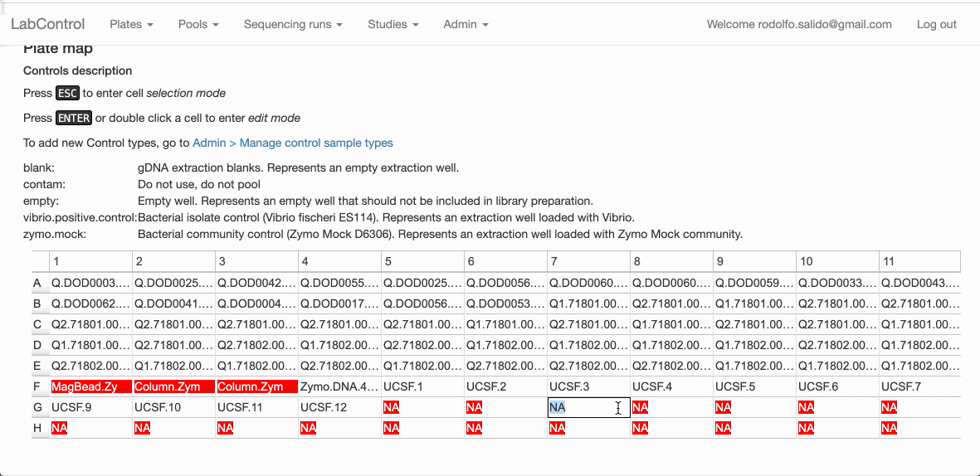Select the Q.DOD0043 cell in row A
This screenshot has width=980, height=476.
[x=919, y=283]
